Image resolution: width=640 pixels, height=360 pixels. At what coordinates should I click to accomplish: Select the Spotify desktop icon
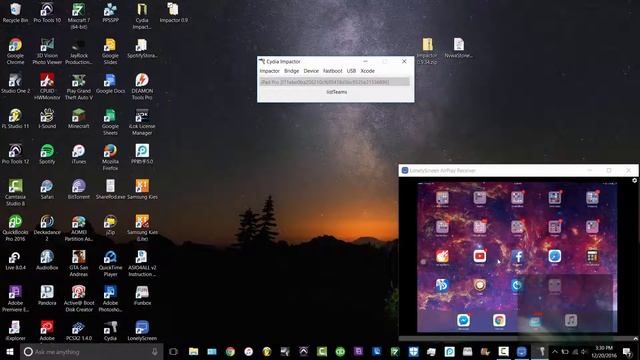[47, 154]
